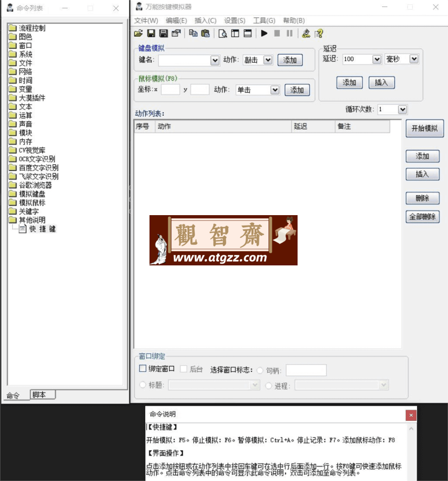The width and height of the screenshot is (448, 481).
Task: Open the 帮助(B) menu
Action: pyautogui.click(x=294, y=21)
